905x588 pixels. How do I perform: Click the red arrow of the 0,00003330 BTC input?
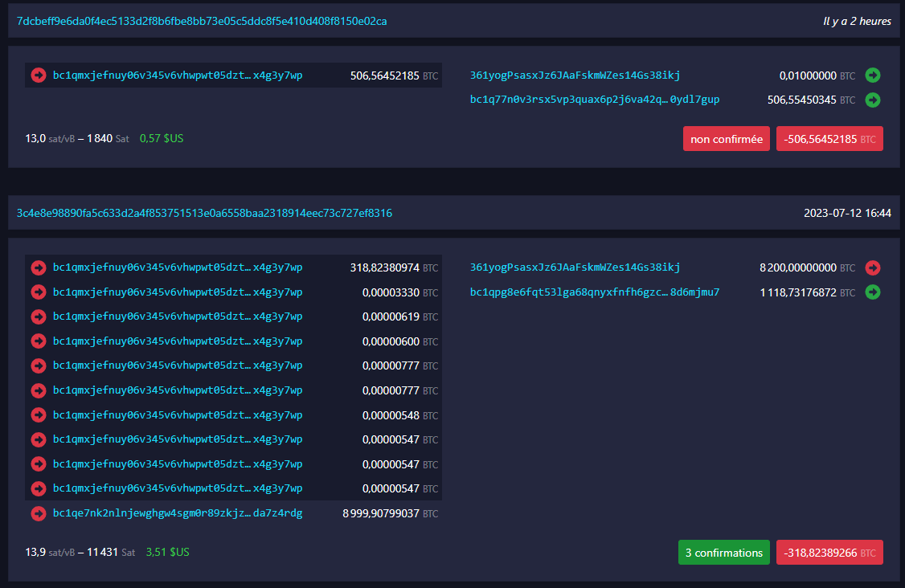click(38, 292)
